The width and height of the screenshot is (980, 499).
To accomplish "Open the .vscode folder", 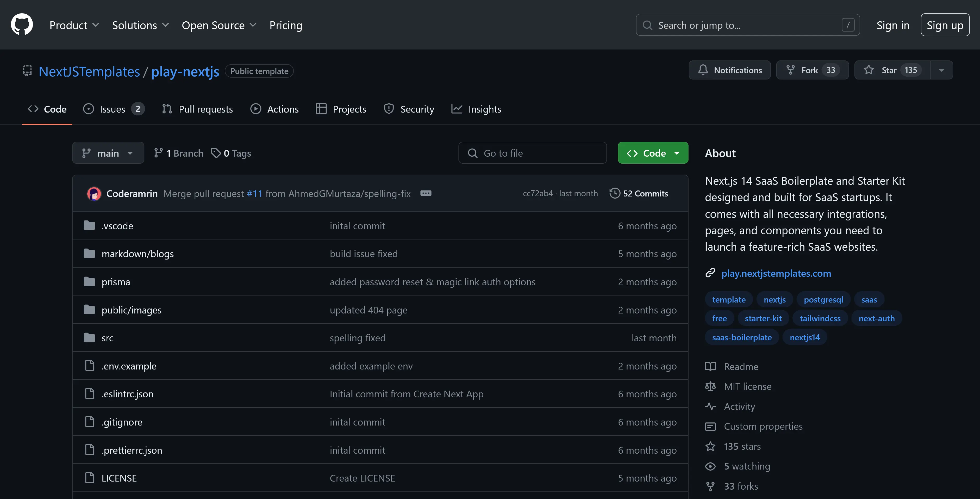I will (117, 226).
